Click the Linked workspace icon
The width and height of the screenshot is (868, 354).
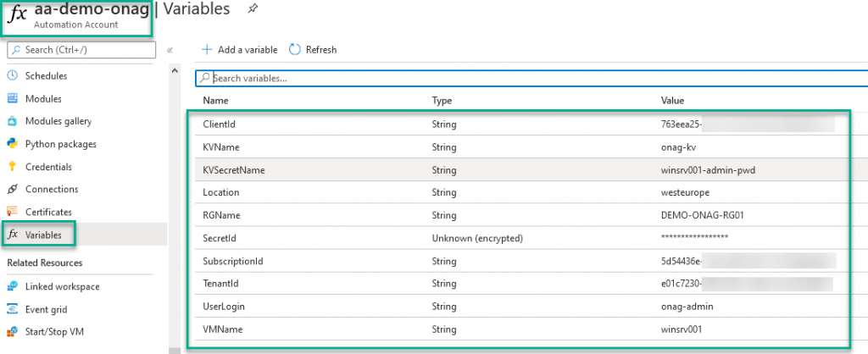coord(12,286)
